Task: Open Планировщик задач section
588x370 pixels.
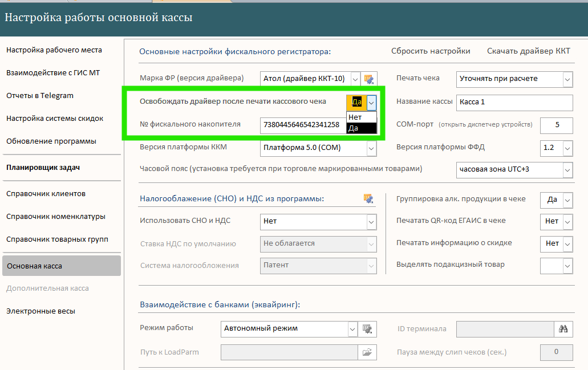Action: [43, 168]
